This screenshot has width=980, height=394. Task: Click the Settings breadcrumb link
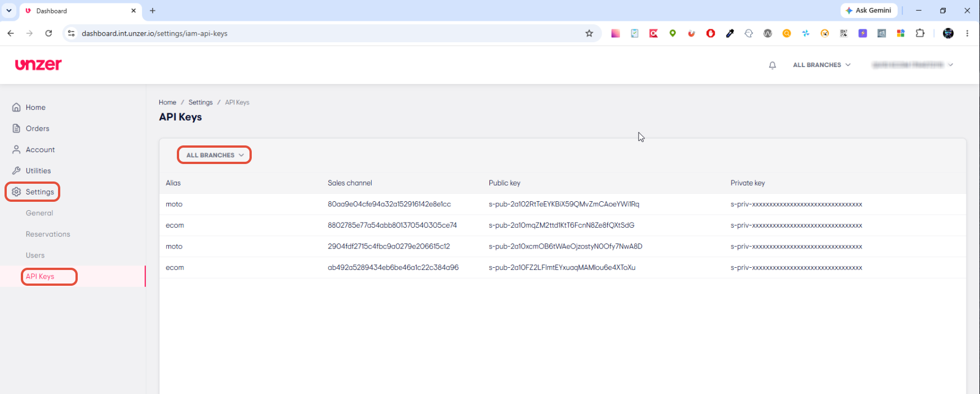(201, 102)
